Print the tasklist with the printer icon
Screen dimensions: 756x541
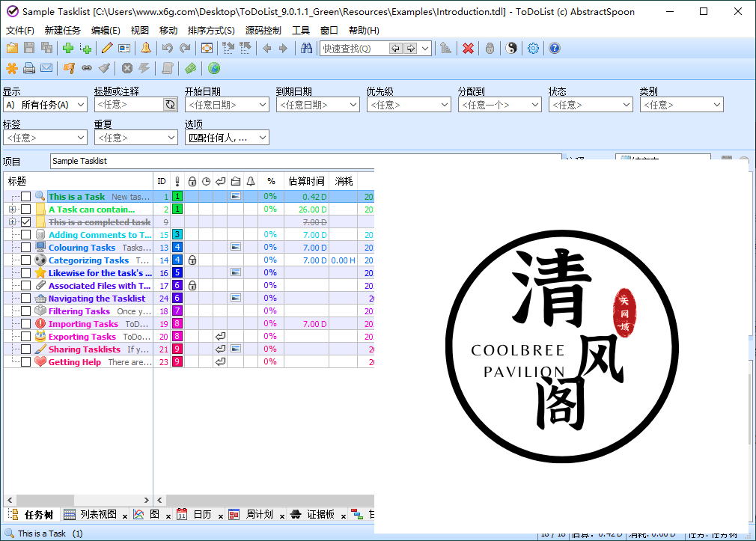click(29, 69)
